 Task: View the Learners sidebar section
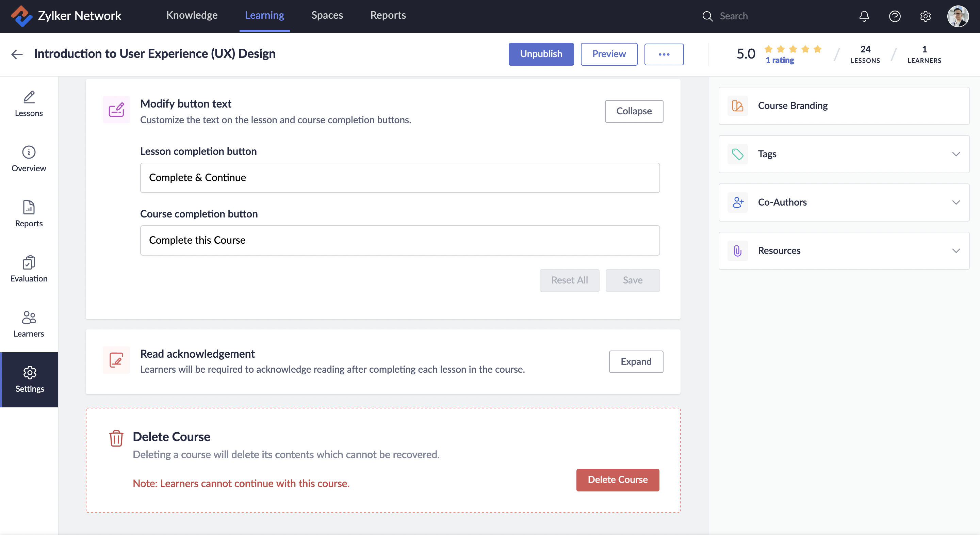click(x=29, y=324)
